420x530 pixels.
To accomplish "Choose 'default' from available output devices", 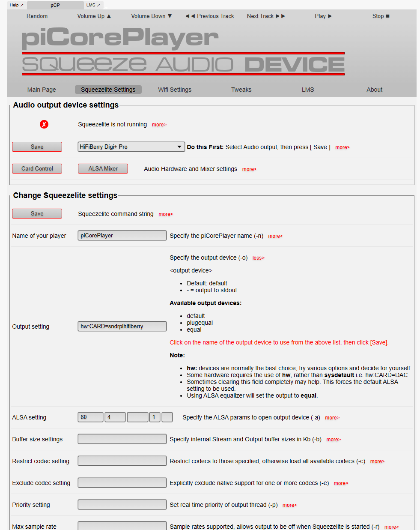I will coord(196,316).
